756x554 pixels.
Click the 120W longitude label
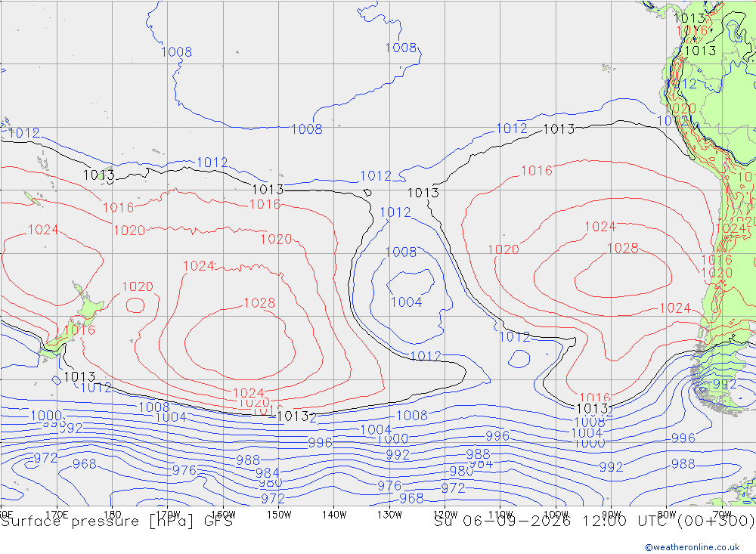point(445,515)
